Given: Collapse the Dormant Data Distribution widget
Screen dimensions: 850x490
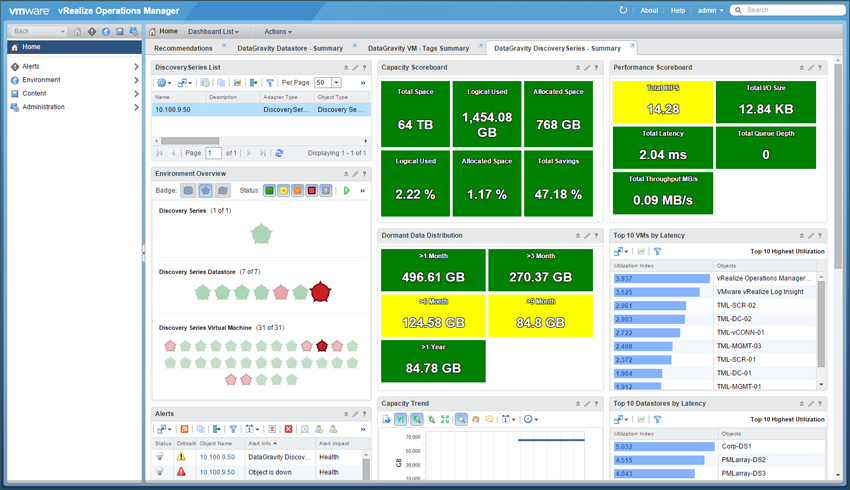Looking at the screenshot, I should tap(578, 236).
